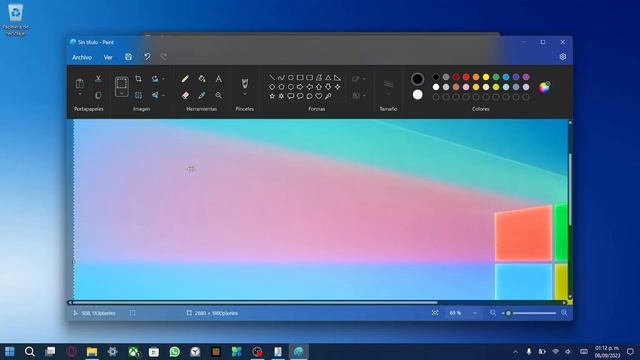The image size is (640, 360).
Task: Expand the Selection options arrow
Action: (x=122, y=93)
